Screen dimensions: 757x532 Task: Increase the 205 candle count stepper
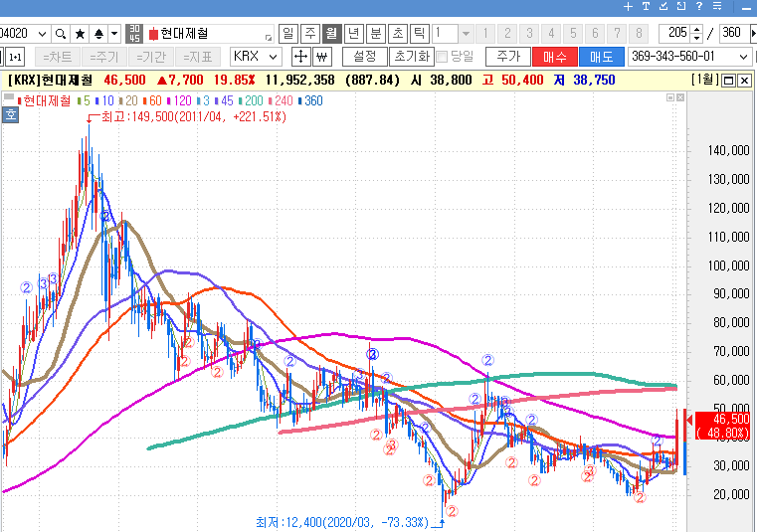point(696,30)
